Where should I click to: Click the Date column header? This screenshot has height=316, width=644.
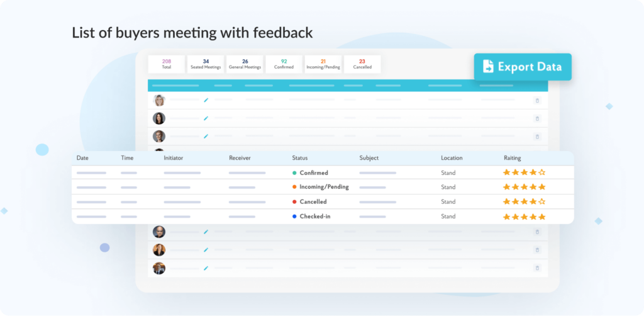[82, 158]
